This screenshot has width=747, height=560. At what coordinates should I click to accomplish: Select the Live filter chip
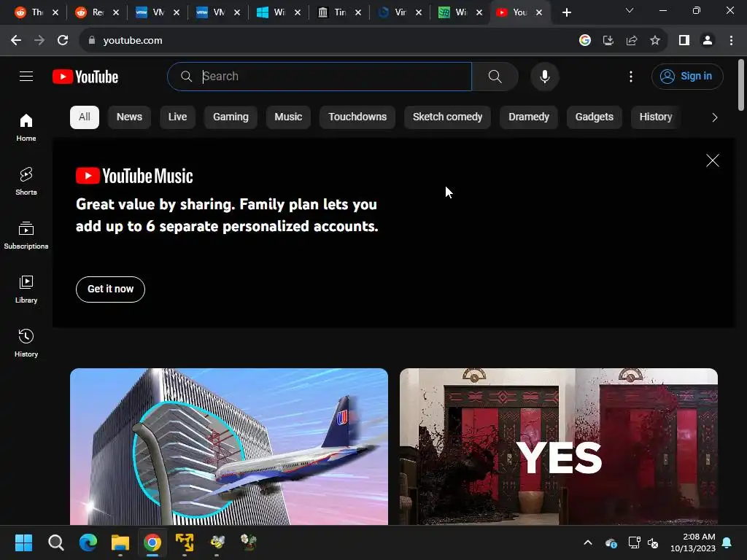177,117
